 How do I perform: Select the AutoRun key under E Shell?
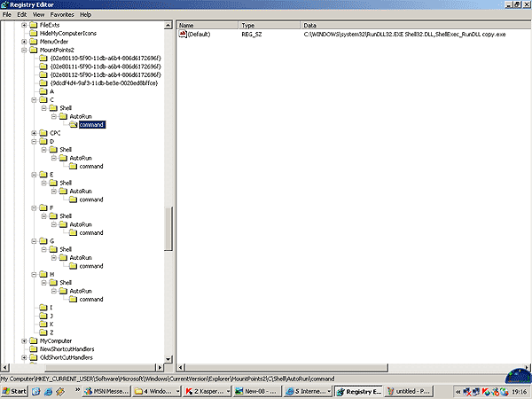pyautogui.click(x=81, y=192)
